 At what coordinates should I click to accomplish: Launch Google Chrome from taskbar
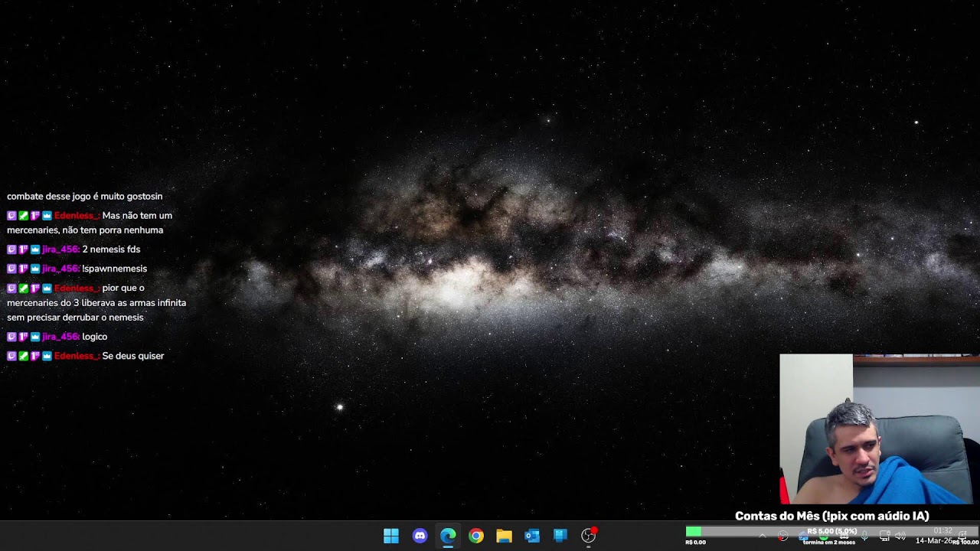(x=476, y=536)
